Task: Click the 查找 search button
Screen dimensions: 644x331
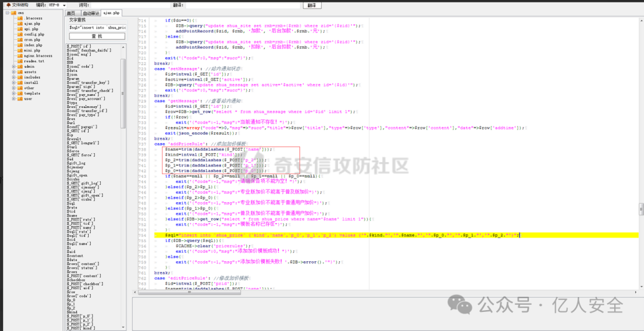Action: pos(97,36)
